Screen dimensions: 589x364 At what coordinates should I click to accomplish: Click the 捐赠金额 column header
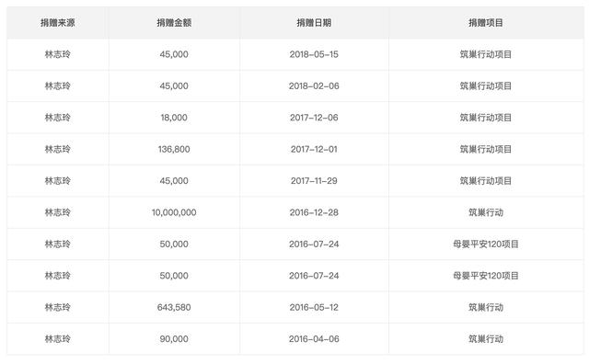174,23
